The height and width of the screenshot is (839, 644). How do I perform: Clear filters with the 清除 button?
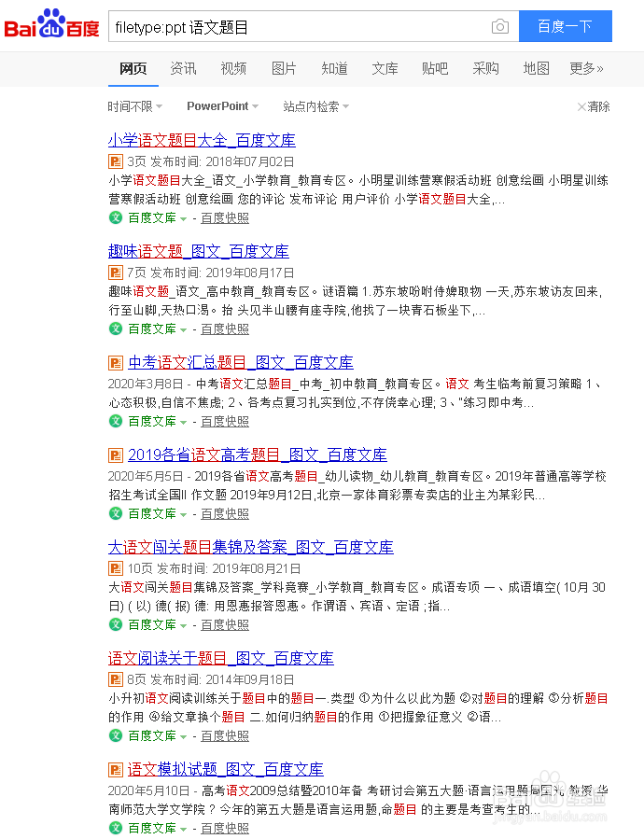594,106
